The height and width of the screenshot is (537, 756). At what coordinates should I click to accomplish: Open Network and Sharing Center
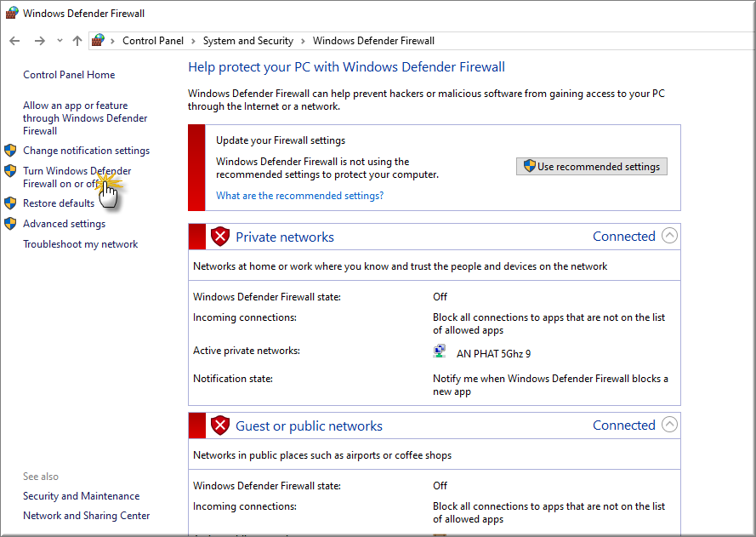[86, 516]
